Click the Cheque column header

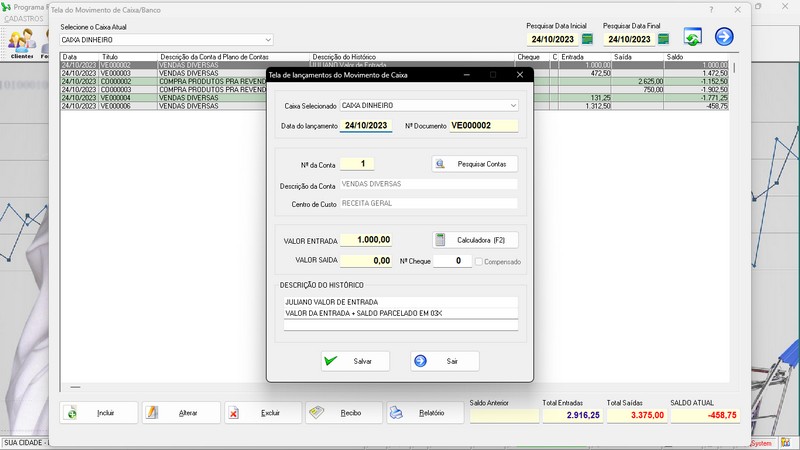(x=532, y=57)
